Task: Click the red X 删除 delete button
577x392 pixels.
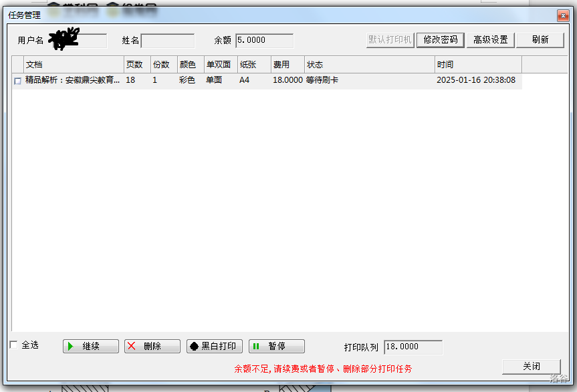Action: click(x=152, y=347)
